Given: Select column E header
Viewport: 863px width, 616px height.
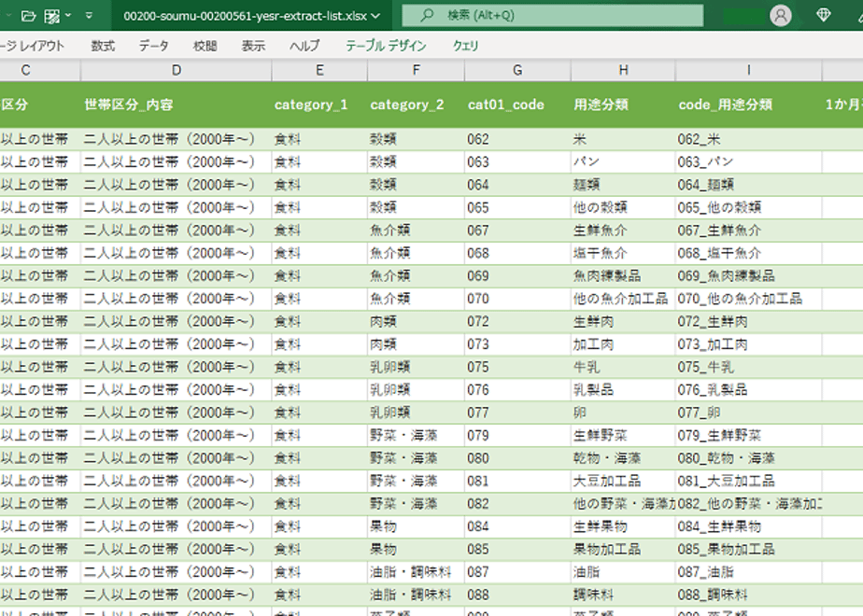Looking at the screenshot, I should 319,70.
